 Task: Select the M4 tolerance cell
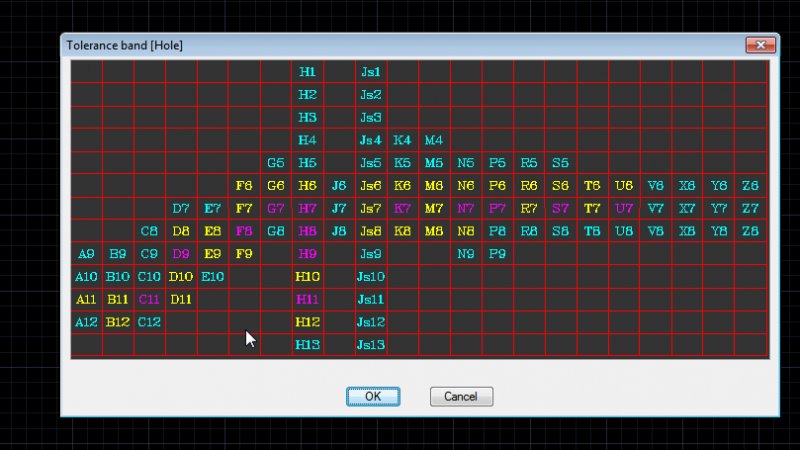click(434, 140)
